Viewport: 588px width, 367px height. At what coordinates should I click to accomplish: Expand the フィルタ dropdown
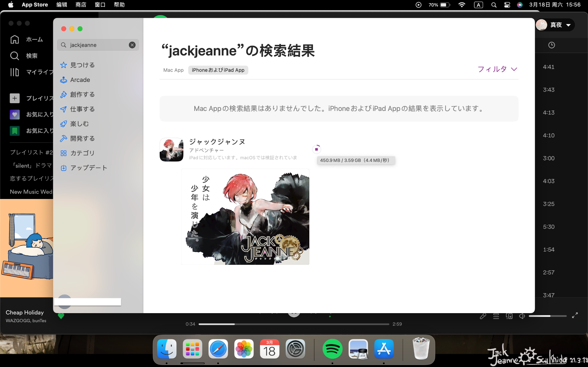point(497,69)
